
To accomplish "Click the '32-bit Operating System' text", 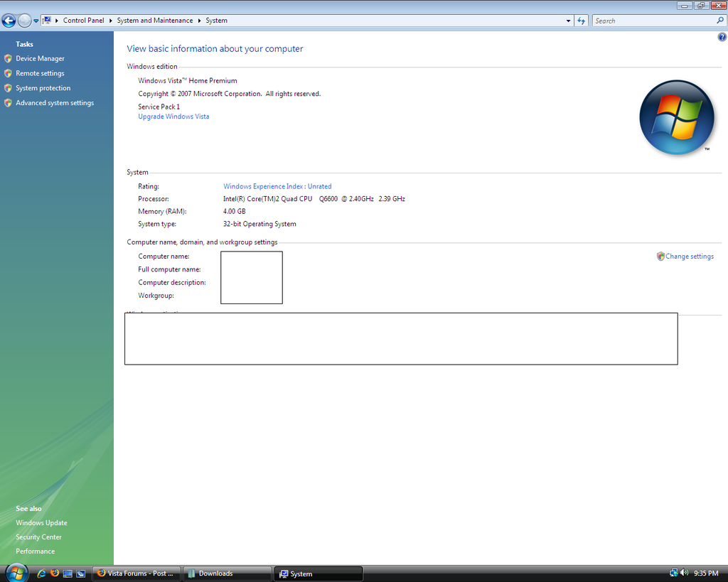I will 259,224.
